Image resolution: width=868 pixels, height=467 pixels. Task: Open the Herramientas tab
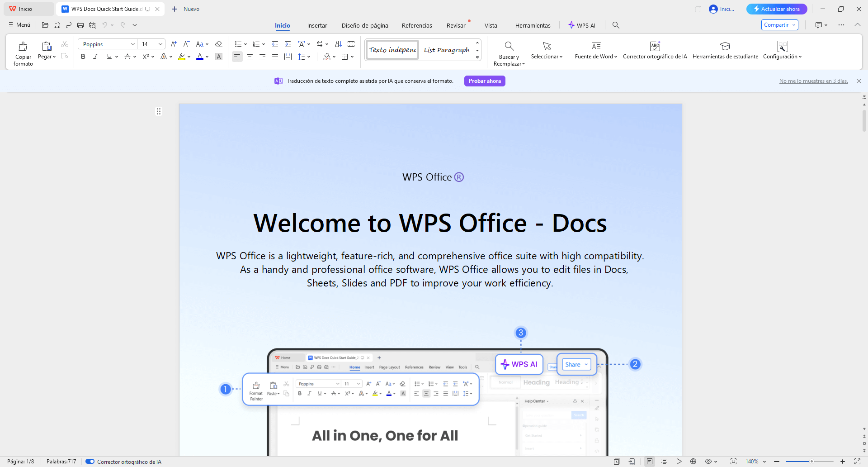pyautogui.click(x=533, y=25)
